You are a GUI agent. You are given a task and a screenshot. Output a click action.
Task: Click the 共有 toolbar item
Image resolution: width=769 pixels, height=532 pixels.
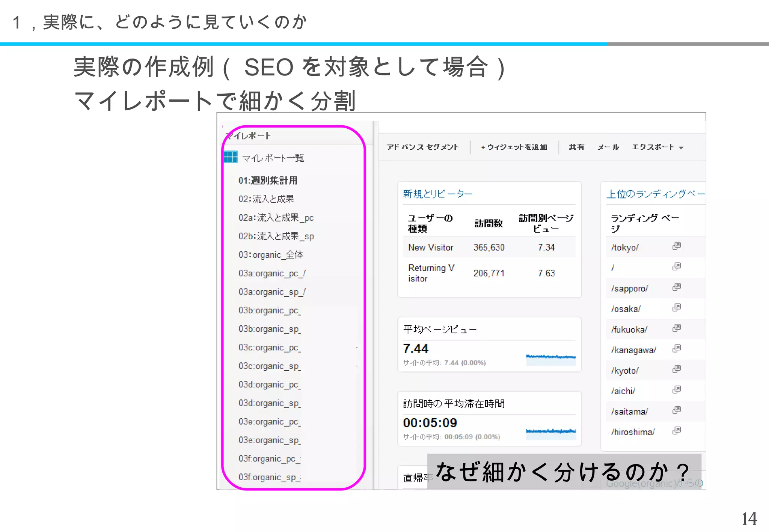pos(576,147)
